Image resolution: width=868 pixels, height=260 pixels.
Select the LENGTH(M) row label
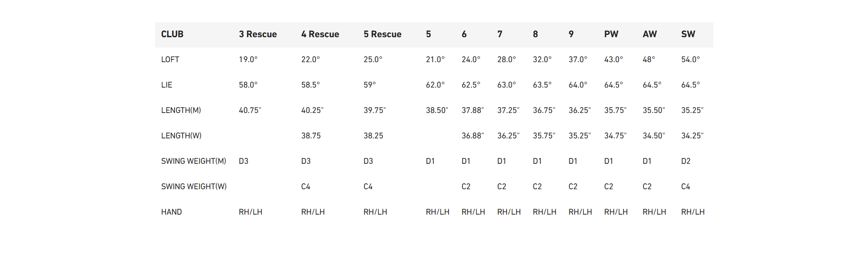click(181, 110)
